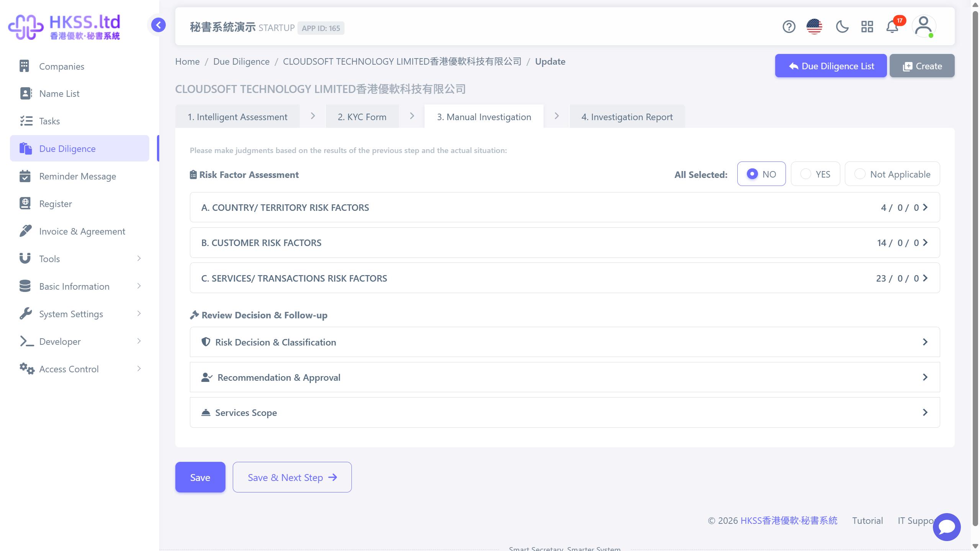Viewport: 980px width, 551px height.
Task: Click the bell icon on Services Scope row
Action: tap(206, 412)
